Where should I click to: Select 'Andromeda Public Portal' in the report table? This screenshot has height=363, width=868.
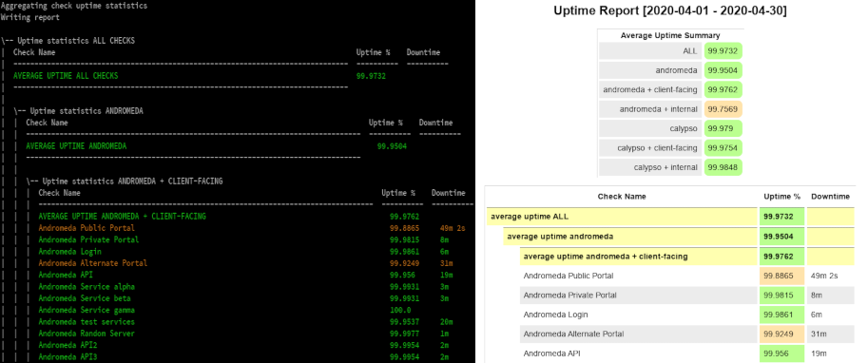tap(569, 276)
